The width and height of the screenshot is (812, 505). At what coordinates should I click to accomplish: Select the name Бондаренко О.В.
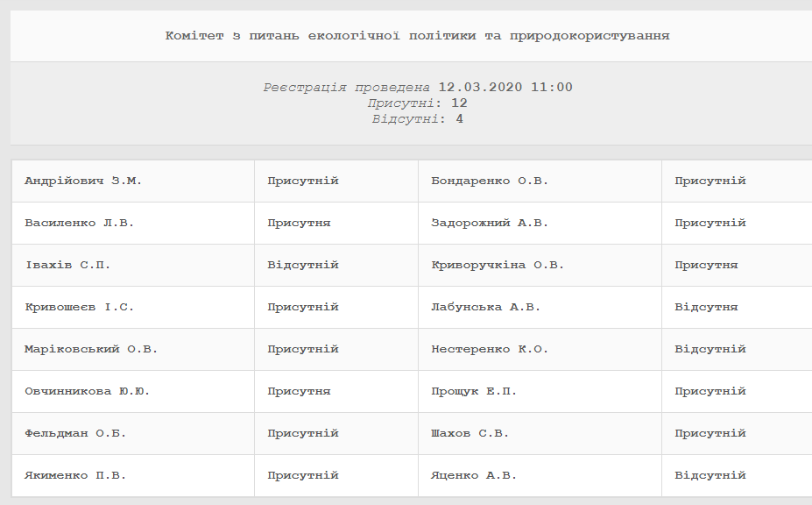pos(490,181)
